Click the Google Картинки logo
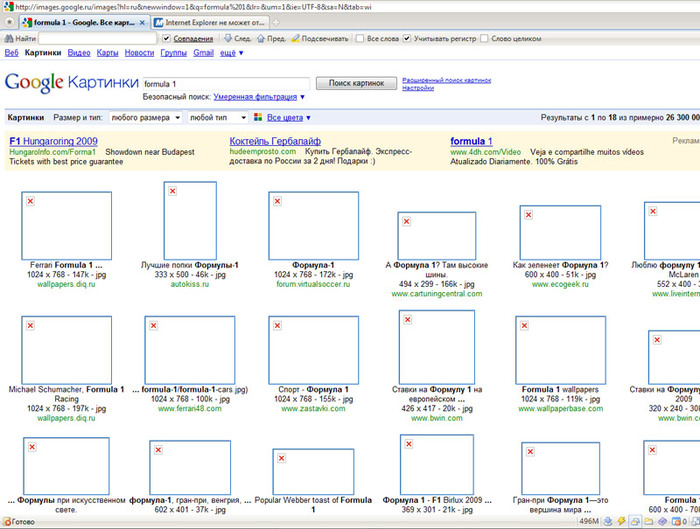The width and height of the screenshot is (700, 529). coord(72,83)
